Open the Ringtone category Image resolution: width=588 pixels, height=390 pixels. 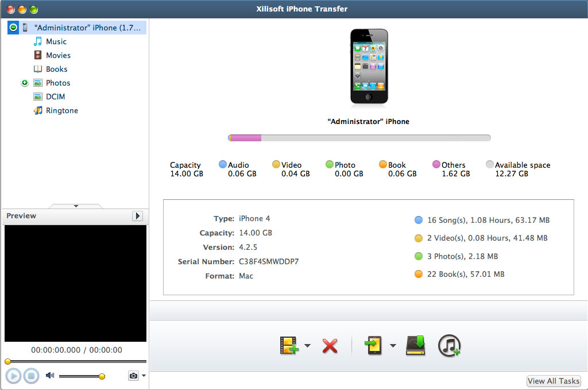point(62,111)
